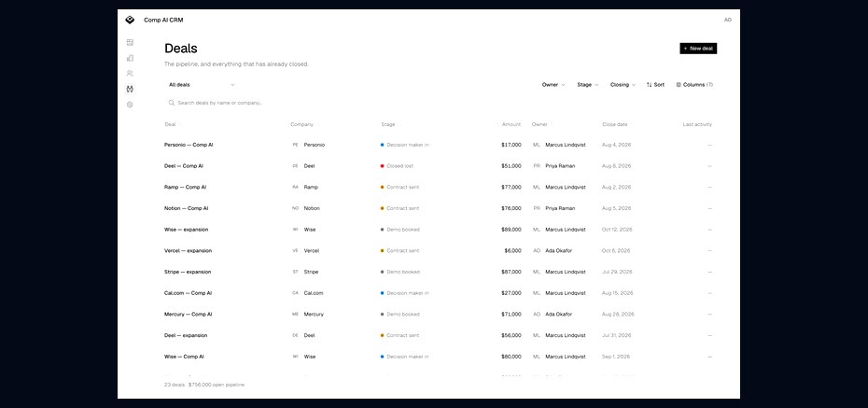Open the Stripe — expansion deal
The width and height of the screenshot is (868, 408).
pos(188,272)
